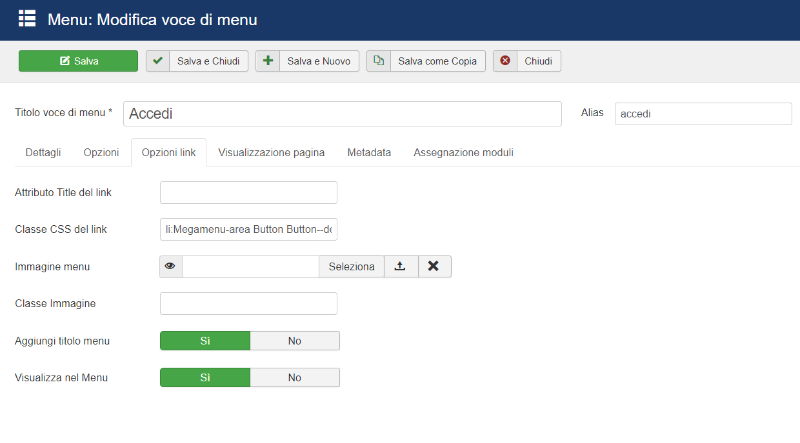This screenshot has height=443, width=800.
Task: Clear Immagine menu with the X icon
Action: (x=435, y=266)
